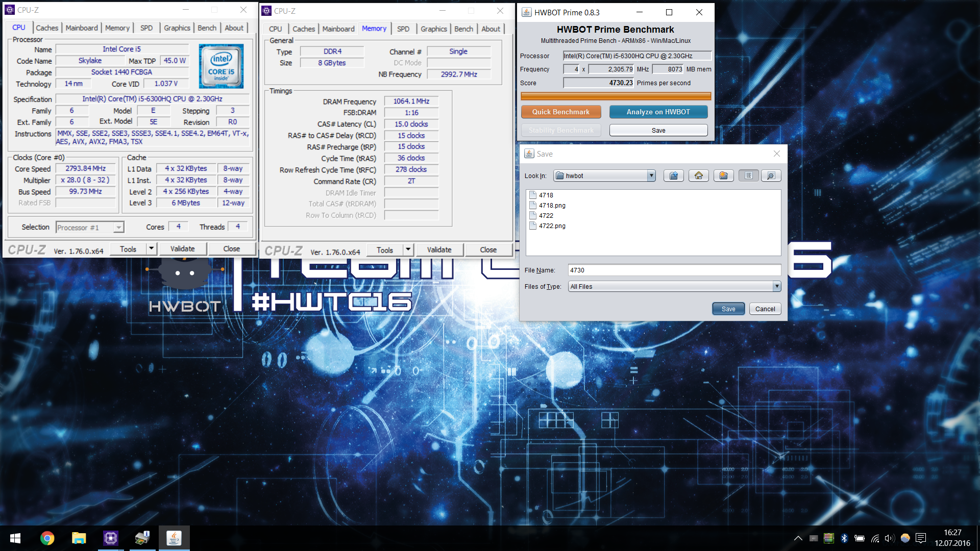
Task: Open Graphics tab in right CPU-Z window
Action: tap(434, 29)
